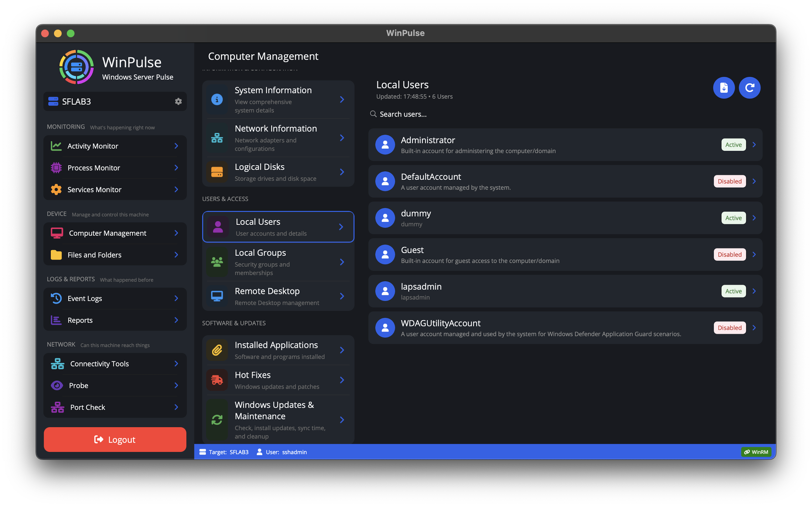Viewport: 812px width, 507px height.
Task: Click the Logout button
Action: pyautogui.click(x=115, y=439)
